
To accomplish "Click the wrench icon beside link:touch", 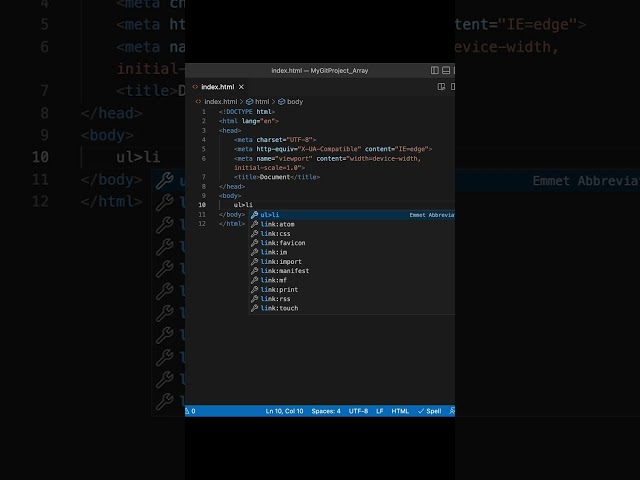I will (254, 308).
